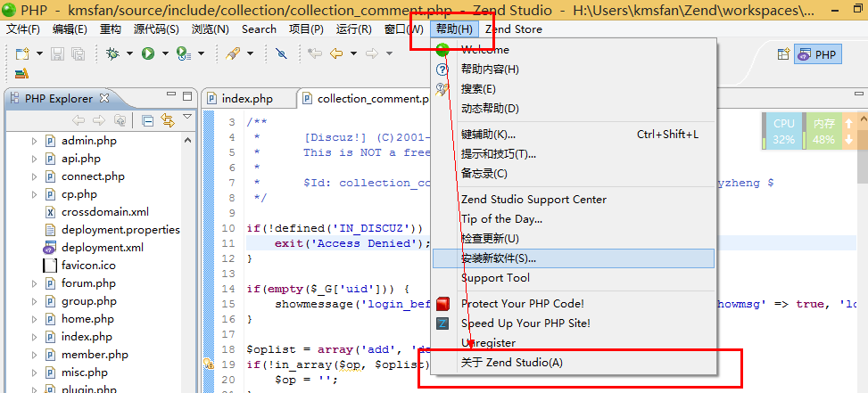
Task: Open the 源代码(S) menu
Action: (156, 29)
